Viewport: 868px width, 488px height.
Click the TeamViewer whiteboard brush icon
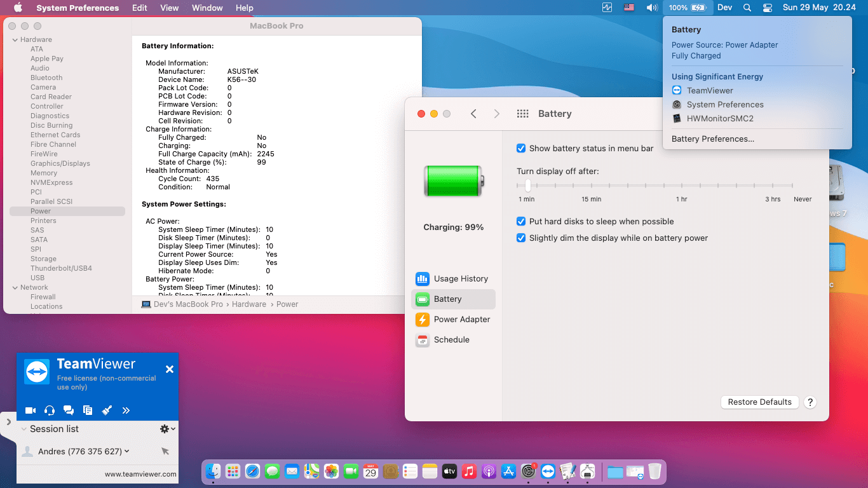(x=107, y=410)
